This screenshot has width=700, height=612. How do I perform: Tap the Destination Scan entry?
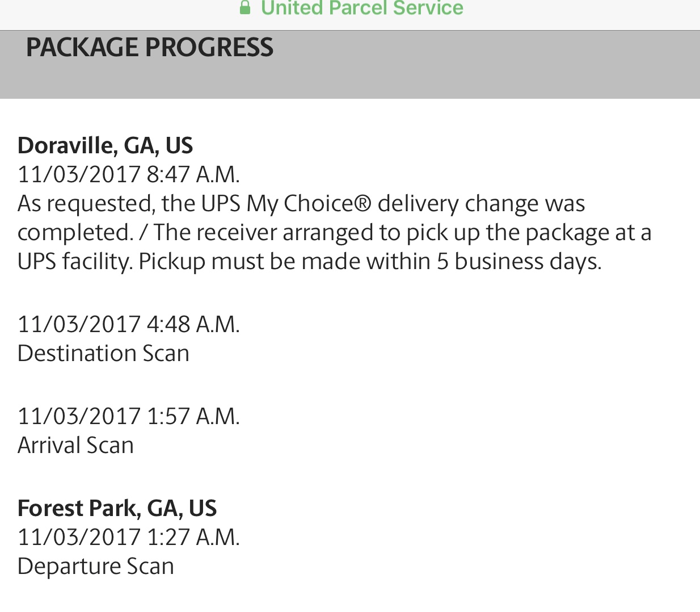pos(103,353)
